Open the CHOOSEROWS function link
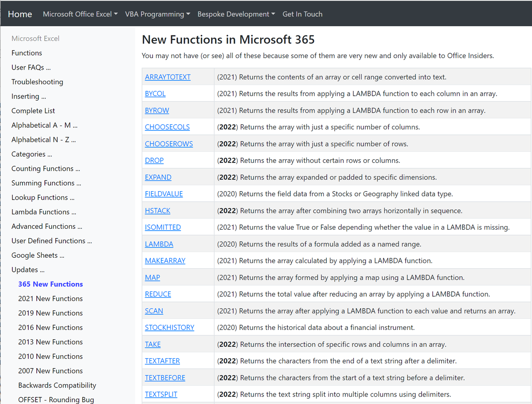Screen dimensions: 532x404 169,144
